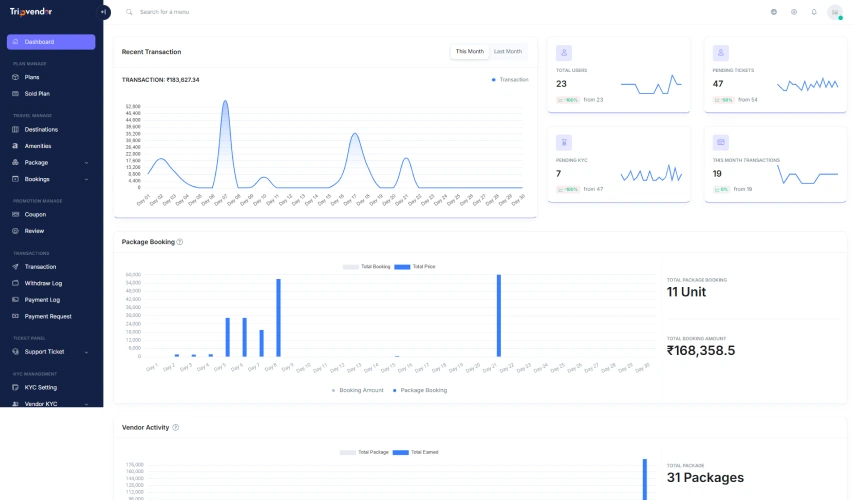Open the notifications bell icon
Image resolution: width=854 pixels, height=500 pixels.
[x=814, y=12]
